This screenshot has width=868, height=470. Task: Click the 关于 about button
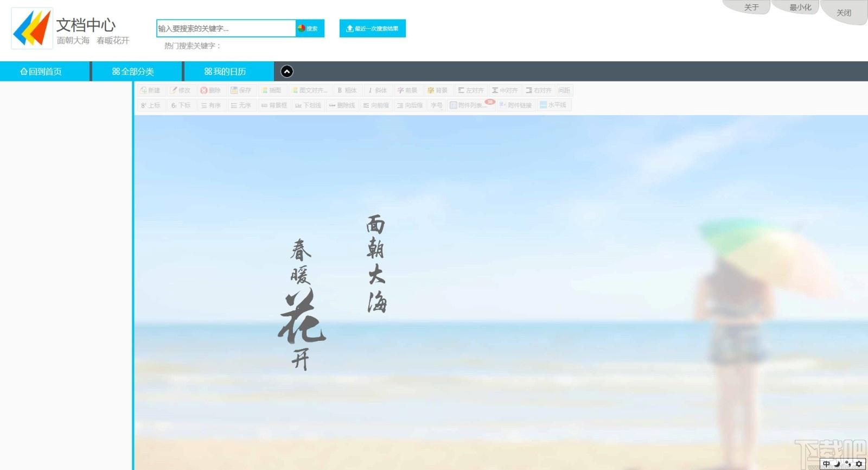pos(751,7)
